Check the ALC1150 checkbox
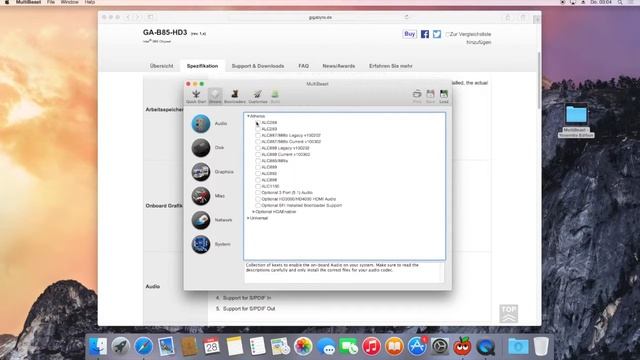Screen dimensions: 640x360 pos(258,186)
